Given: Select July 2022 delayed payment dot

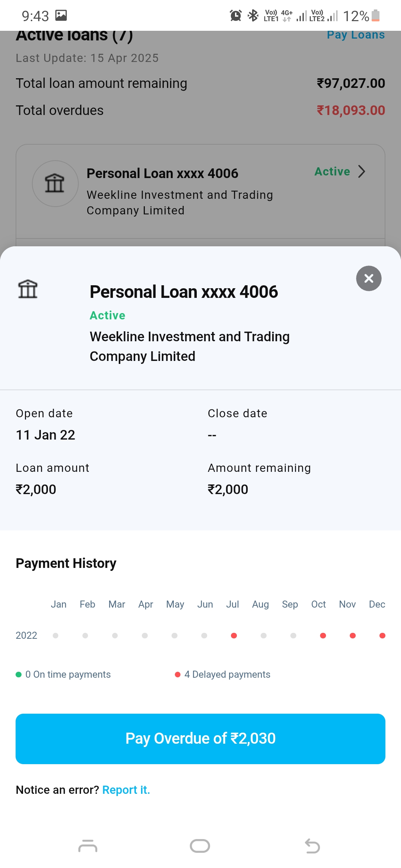Looking at the screenshot, I should pyautogui.click(x=234, y=635).
